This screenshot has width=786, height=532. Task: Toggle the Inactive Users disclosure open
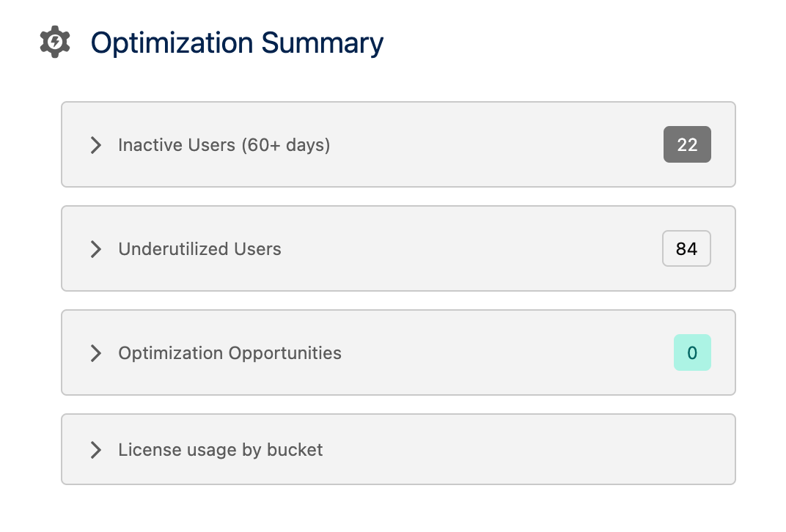pos(96,145)
